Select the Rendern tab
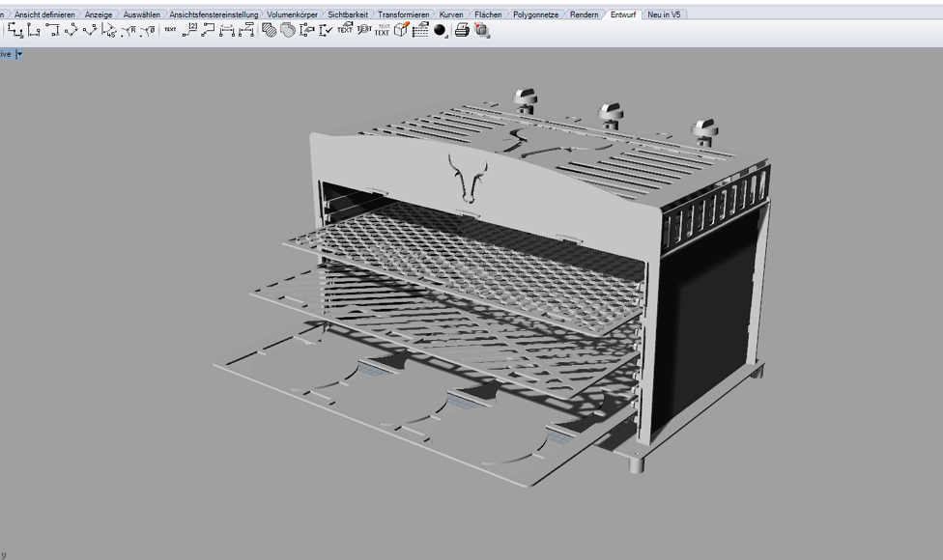The height and width of the screenshot is (560, 943). click(x=584, y=14)
